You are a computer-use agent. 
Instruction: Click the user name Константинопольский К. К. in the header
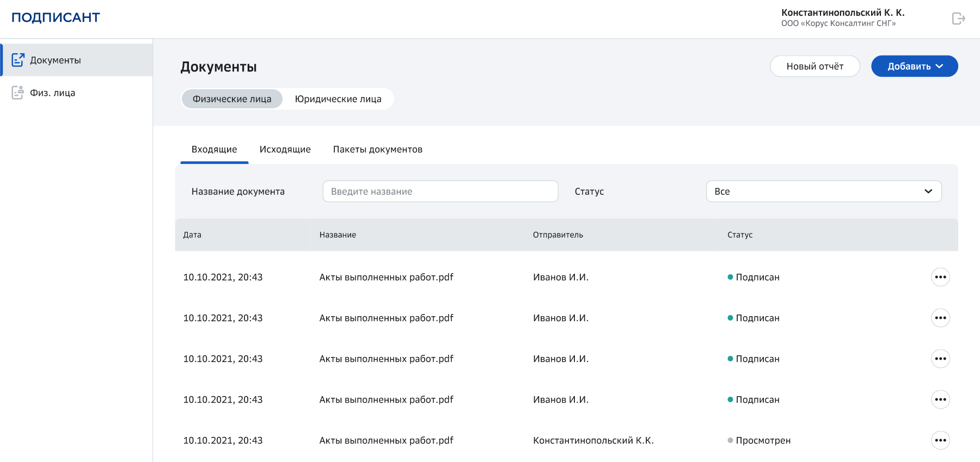coord(842,13)
